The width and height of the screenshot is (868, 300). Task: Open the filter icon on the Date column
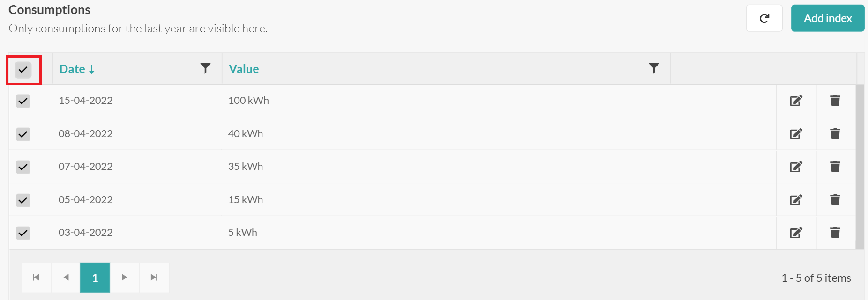(205, 68)
